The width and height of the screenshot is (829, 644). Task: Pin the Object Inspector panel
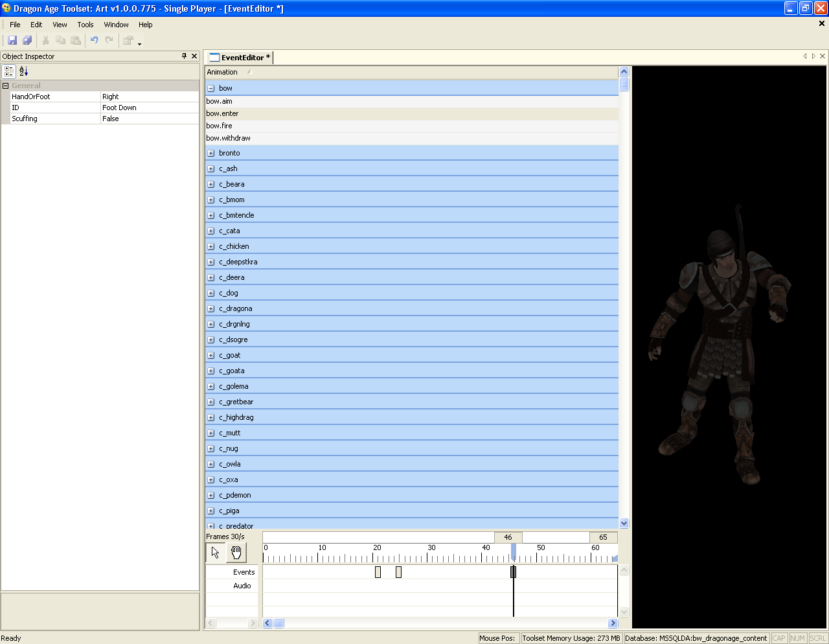(185, 56)
